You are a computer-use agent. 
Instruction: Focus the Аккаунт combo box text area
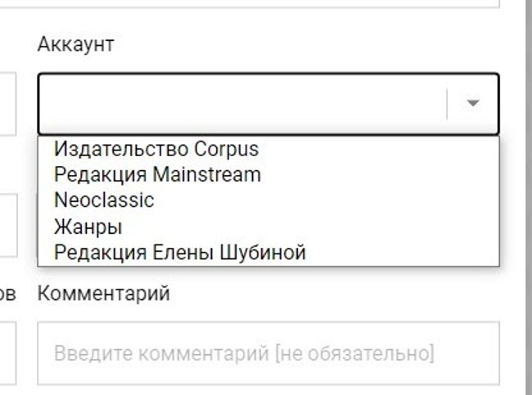(242, 103)
